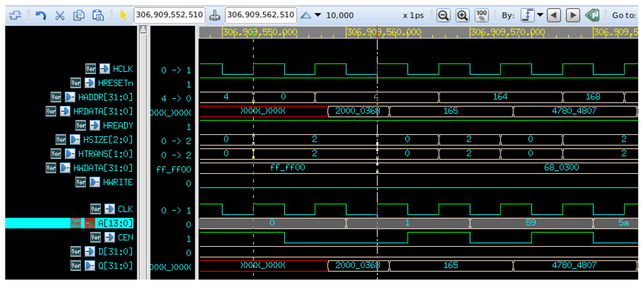Click the cursor time field 306,909,552,510
644x285 pixels.
pyautogui.click(x=169, y=15)
